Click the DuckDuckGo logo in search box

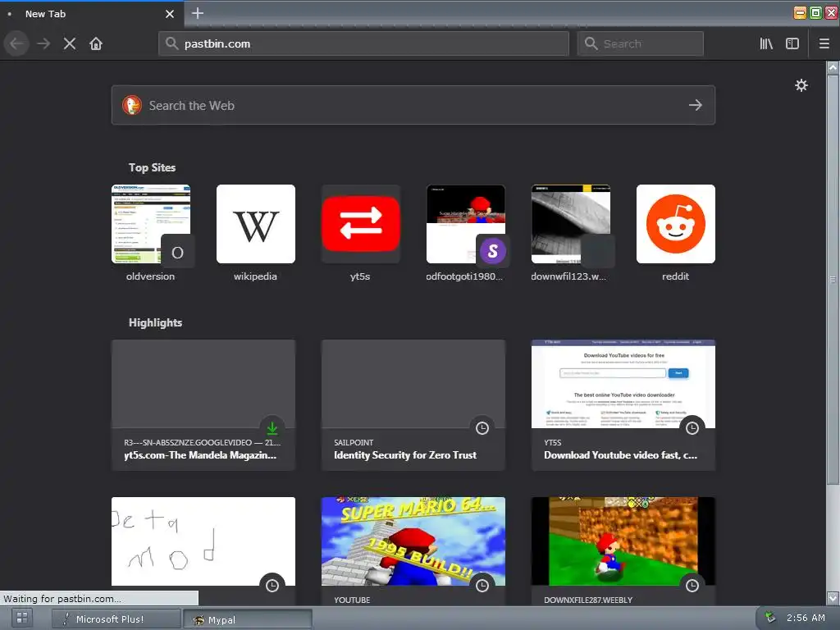132,105
